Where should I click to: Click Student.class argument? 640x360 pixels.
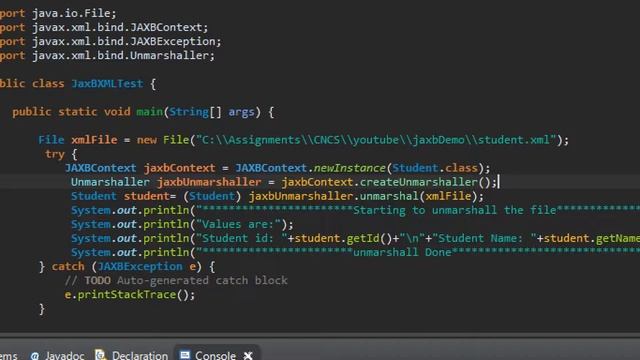point(435,168)
